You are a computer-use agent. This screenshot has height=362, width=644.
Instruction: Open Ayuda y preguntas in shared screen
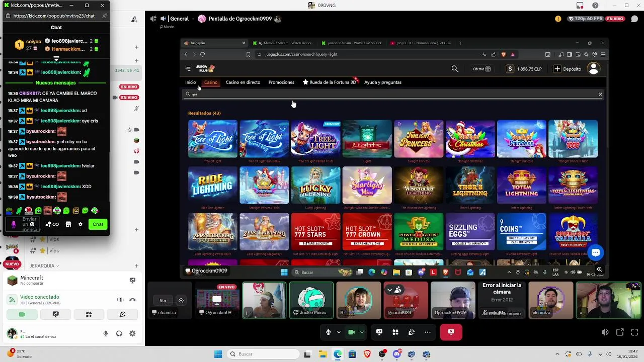[x=383, y=82]
